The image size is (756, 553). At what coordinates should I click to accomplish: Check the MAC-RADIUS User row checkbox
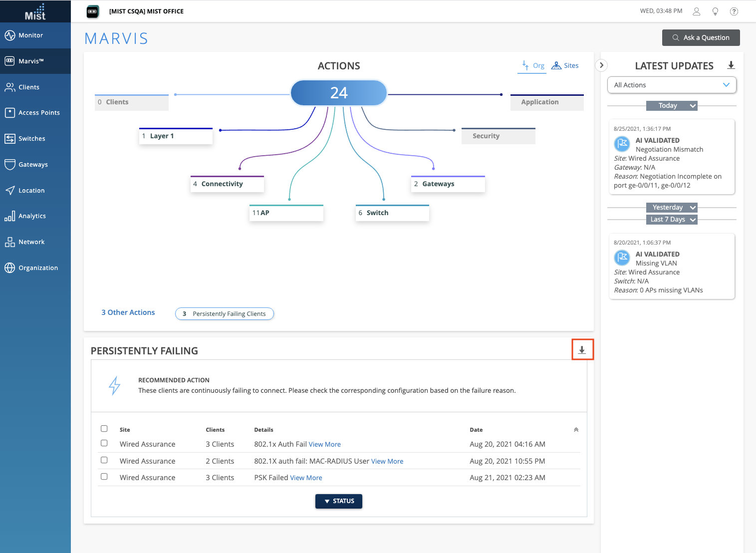[x=104, y=460]
